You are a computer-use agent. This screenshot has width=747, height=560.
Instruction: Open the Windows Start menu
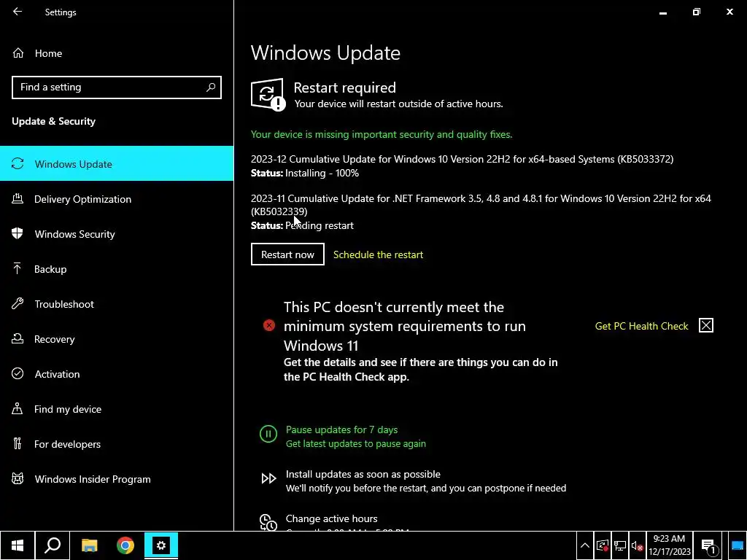click(18, 545)
